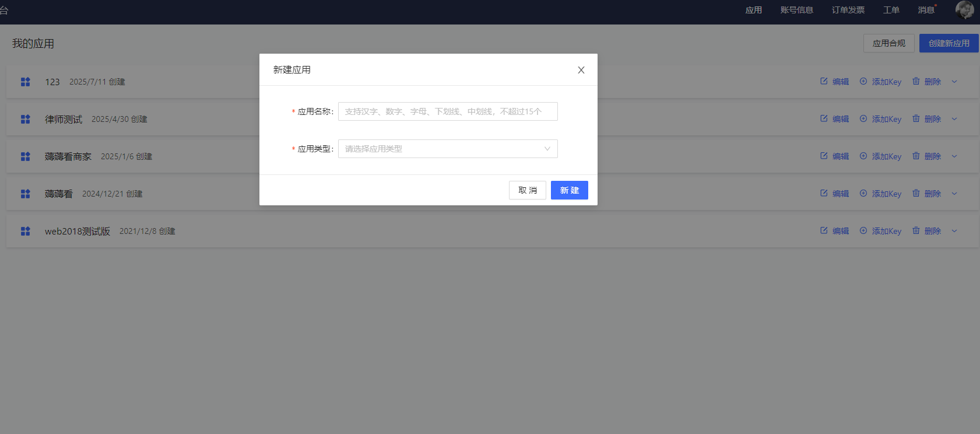Image resolution: width=980 pixels, height=434 pixels.
Task: Expand the web2018测试版 row chevron
Action: [954, 231]
